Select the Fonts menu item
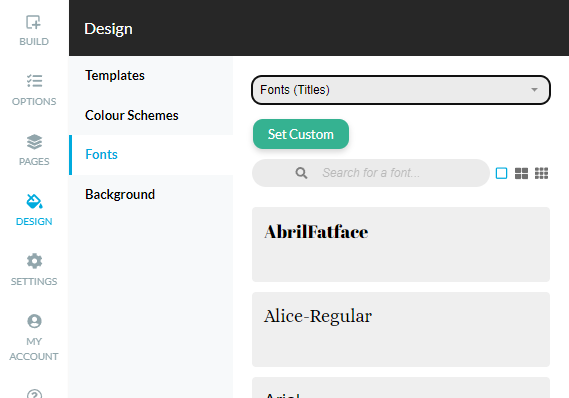Viewport: 569px width, 398px height. pyautogui.click(x=151, y=155)
